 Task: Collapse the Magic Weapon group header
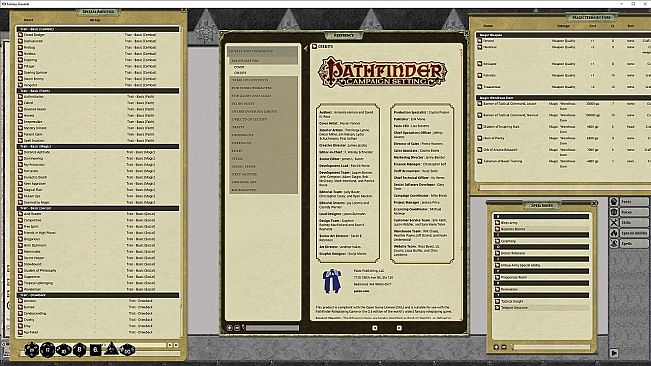(563, 35)
